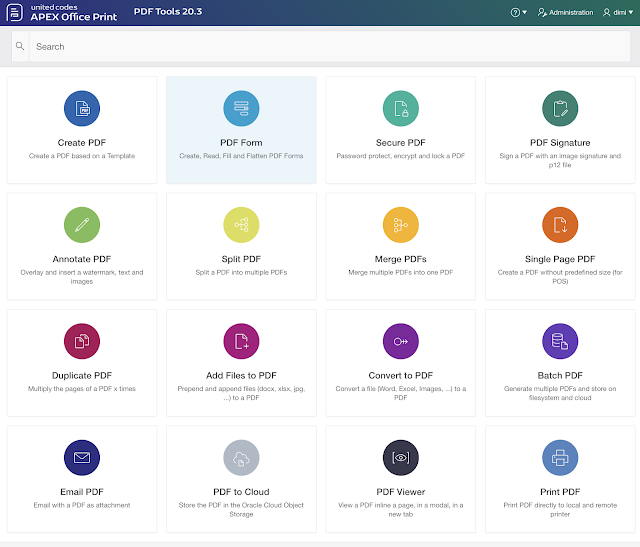Open the Convert to PDF purple icon
Viewport: 640px width, 547px height.
point(400,341)
